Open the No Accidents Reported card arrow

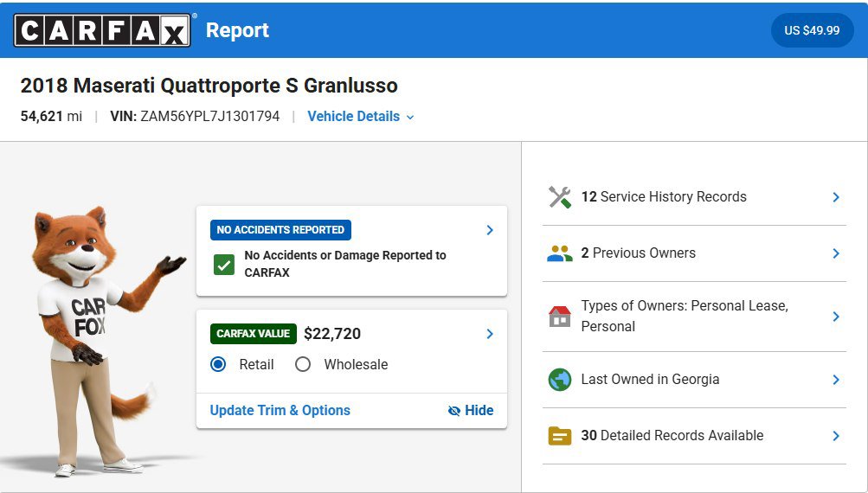tap(490, 230)
